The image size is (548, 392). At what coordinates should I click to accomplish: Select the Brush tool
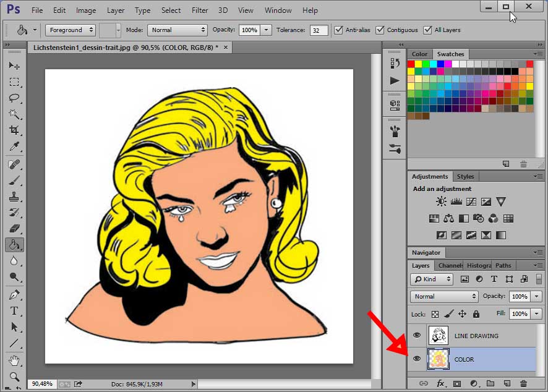[x=14, y=181]
